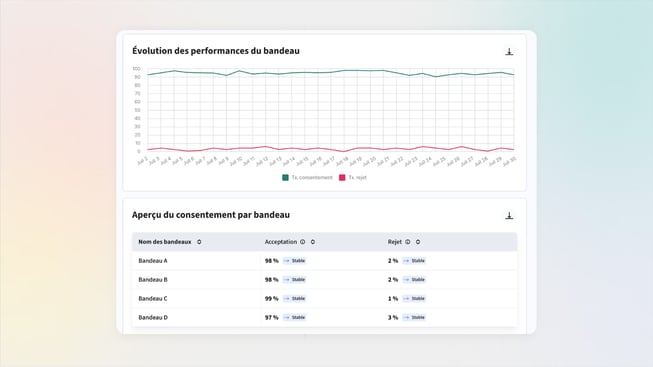The image size is (653, 367).
Task: Click the Bandeau A row name
Action: coord(153,261)
